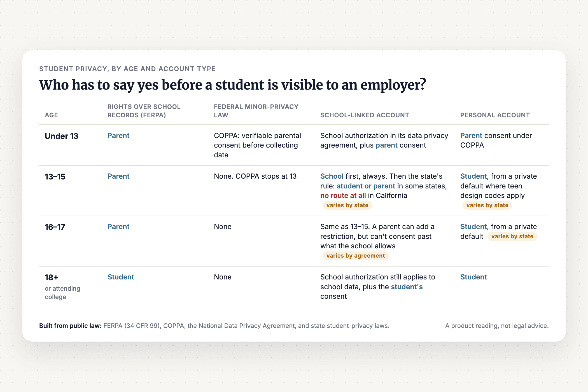
Task: Click 'varies by state' badge in 13–15 school-linked cell
Action: [x=347, y=206]
